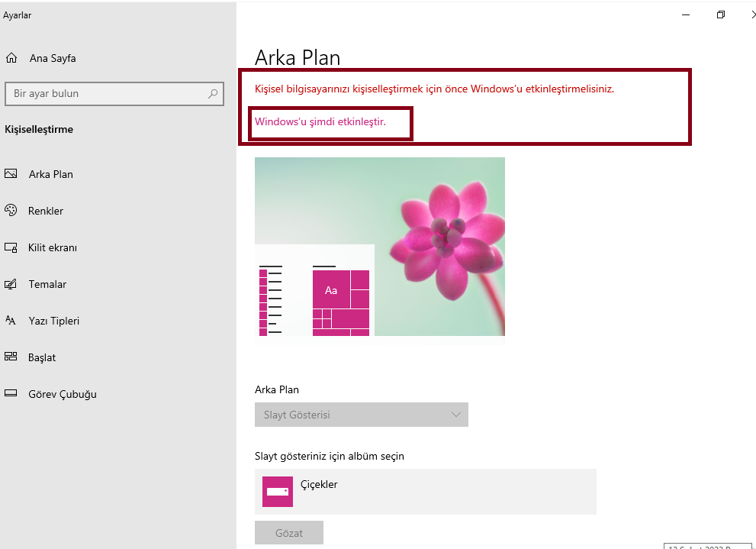Click the desktop background preview image
Image resolution: width=756 pixels, height=549 pixels.
point(379,247)
